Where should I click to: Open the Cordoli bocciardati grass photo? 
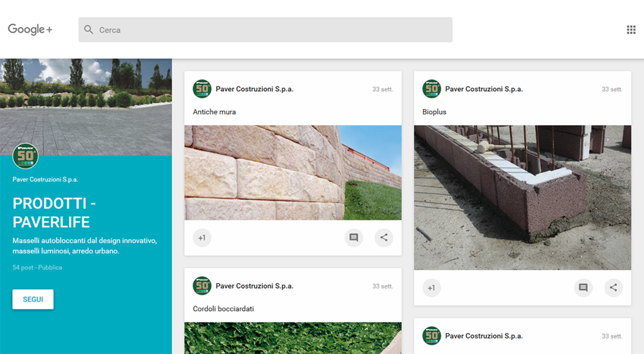293,338
